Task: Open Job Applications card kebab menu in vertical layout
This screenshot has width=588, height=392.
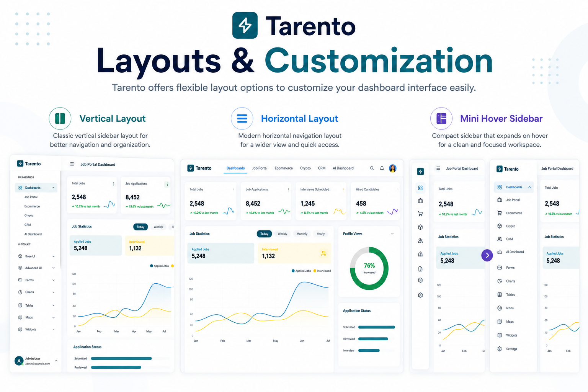Action: point(167,184)
